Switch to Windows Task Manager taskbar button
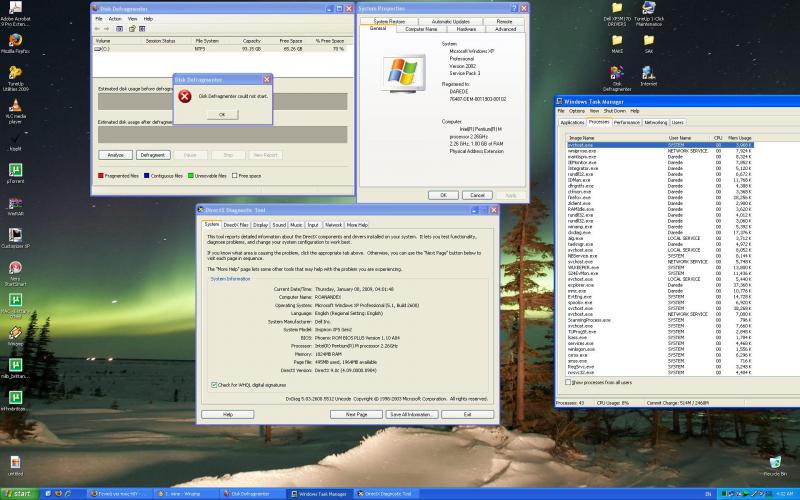This screenshot has width=800, height=500. (x=319, y=494)
